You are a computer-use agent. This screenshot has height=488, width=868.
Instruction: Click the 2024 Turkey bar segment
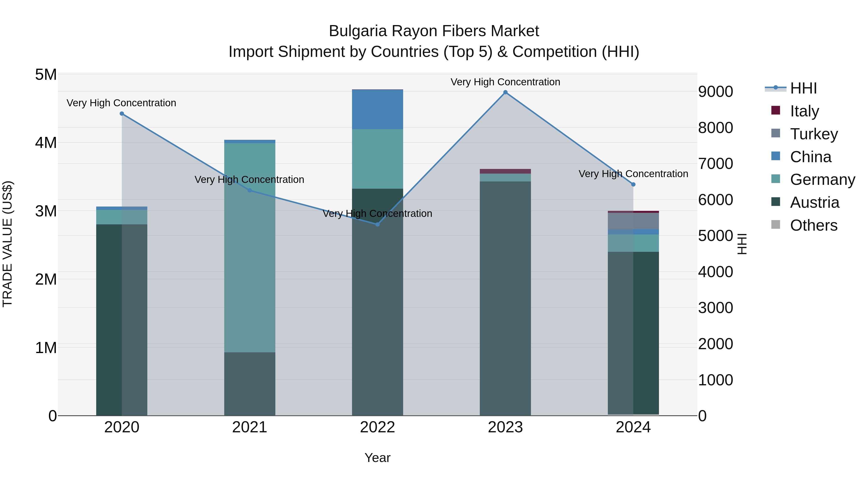click(633, 221)
